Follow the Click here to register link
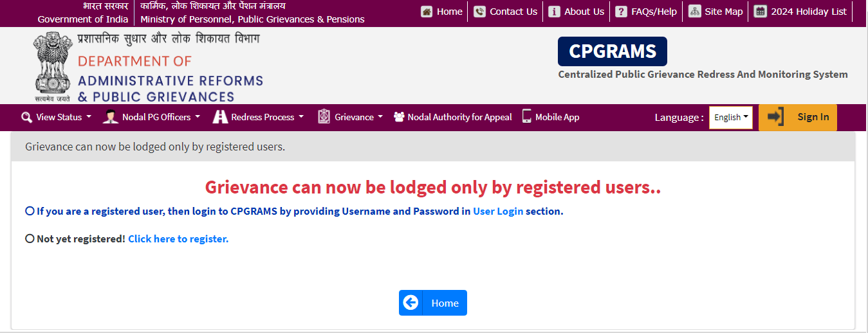The height and width of the screenshot is (333, 868). pos(178,239)
